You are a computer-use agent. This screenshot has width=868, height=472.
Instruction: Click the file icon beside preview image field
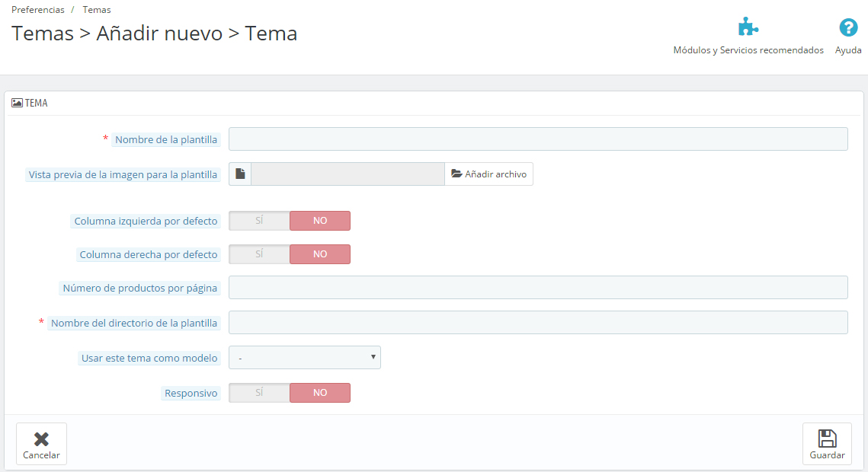click(240, 174)
